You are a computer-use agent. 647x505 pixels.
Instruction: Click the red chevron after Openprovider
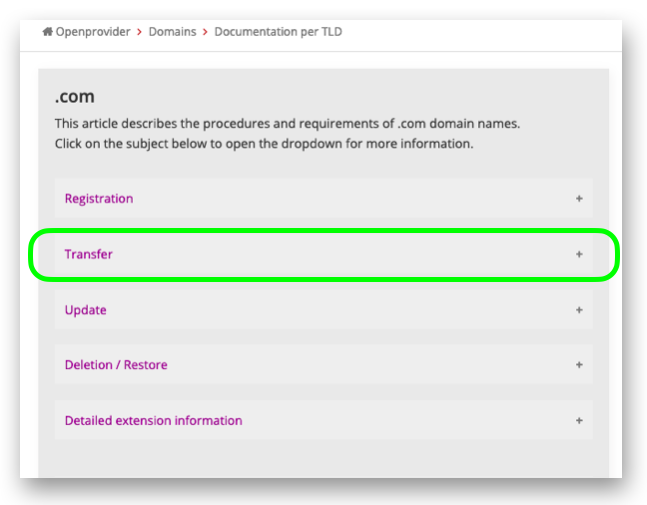click(x=139, y=32)
